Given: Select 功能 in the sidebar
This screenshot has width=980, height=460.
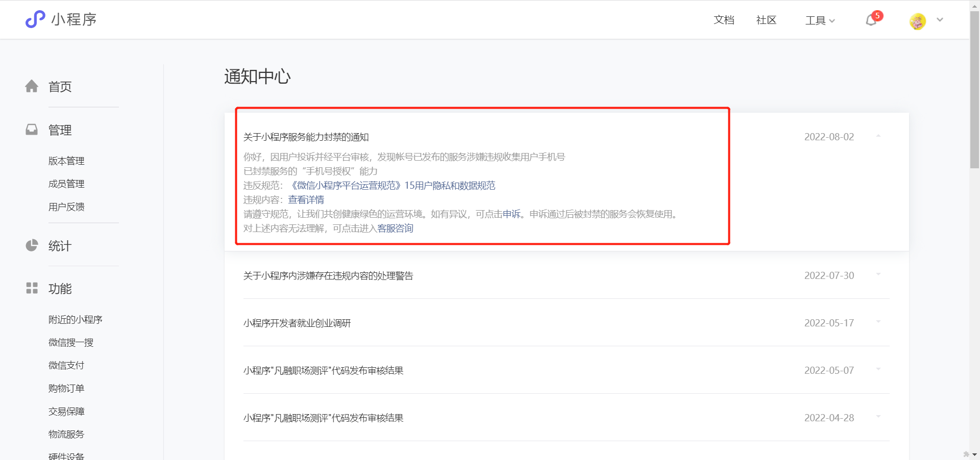Looking at the screenshot, I should click(60, 289).
